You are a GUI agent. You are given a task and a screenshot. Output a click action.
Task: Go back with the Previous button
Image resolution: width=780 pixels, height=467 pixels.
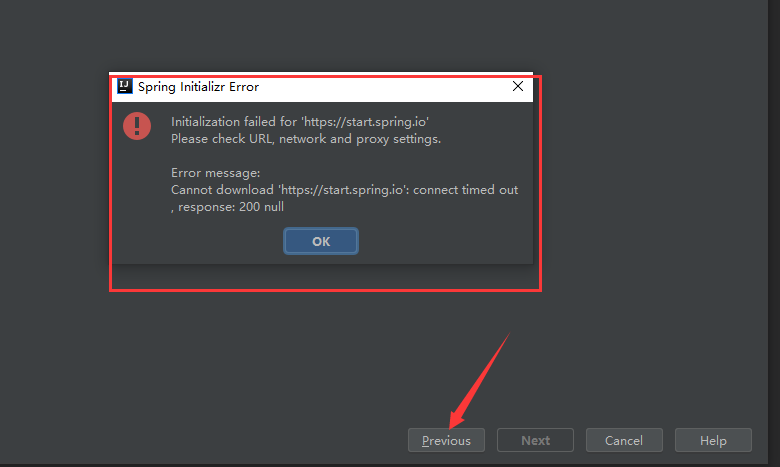click(x=446, y=440)
